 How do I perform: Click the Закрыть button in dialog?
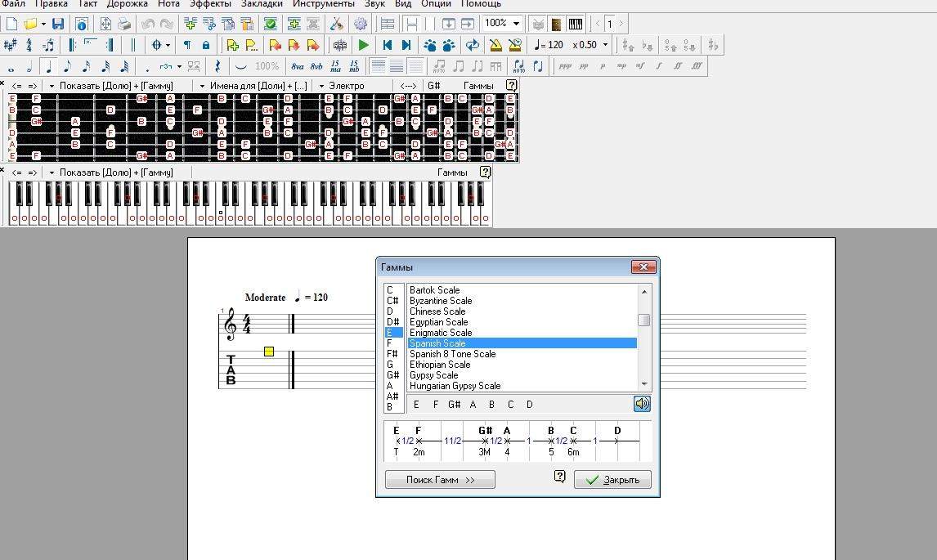(612, 480)
